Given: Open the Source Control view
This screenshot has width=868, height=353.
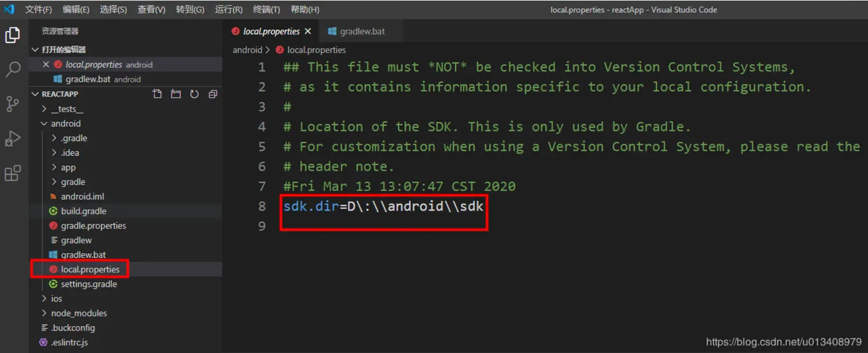Looking at the screenshot, I should click(13, 104).
